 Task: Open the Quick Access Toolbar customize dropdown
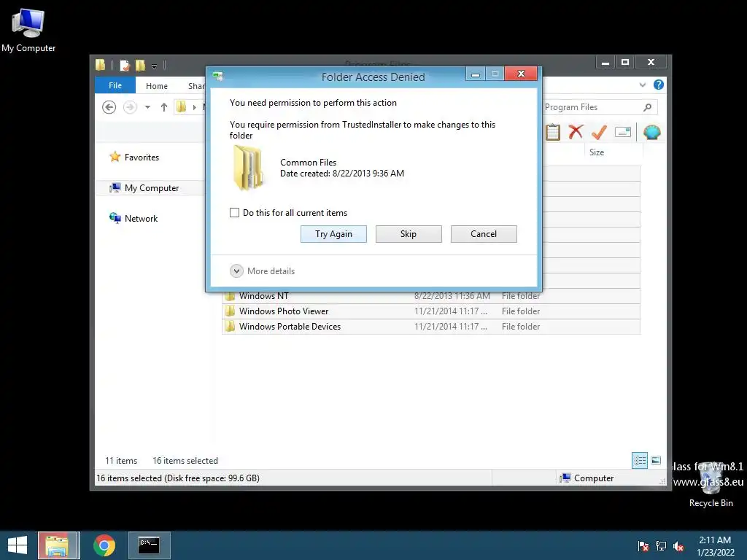tap(155, 66)
